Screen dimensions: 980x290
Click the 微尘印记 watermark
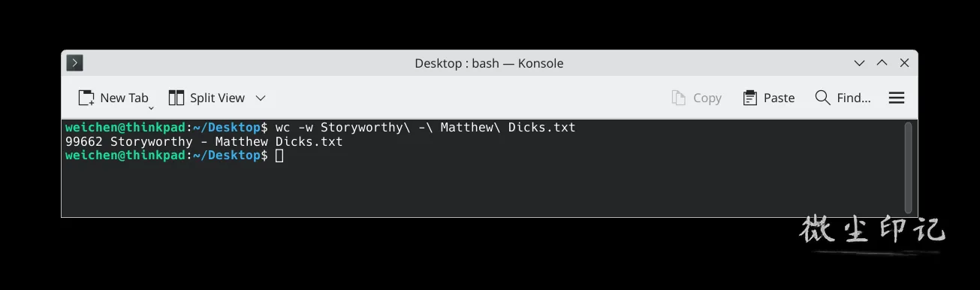(x=871, y=229)
